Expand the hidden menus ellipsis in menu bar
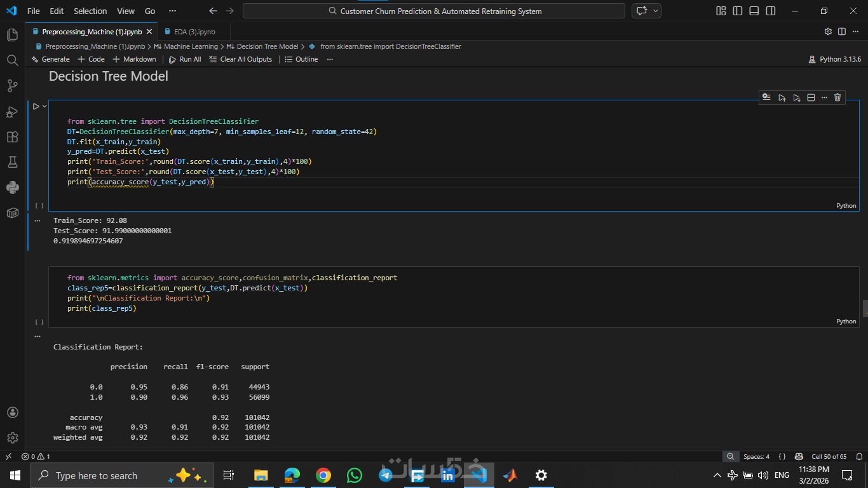 (172, 11)
